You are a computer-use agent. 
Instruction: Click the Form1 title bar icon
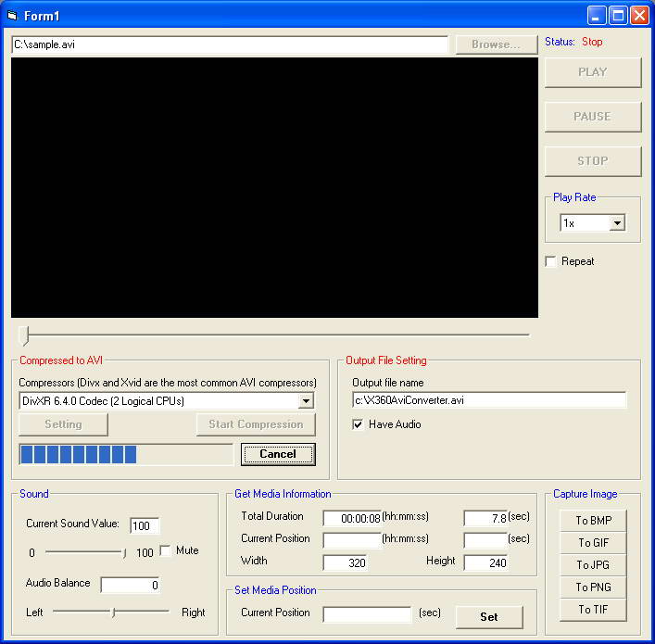point(12,16)
